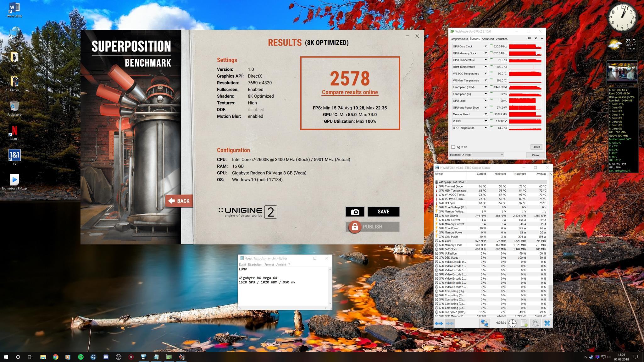Viewport: 644px width, 362px height.
Task: Click Compare results online link
Action: click(x=350, y=92)
